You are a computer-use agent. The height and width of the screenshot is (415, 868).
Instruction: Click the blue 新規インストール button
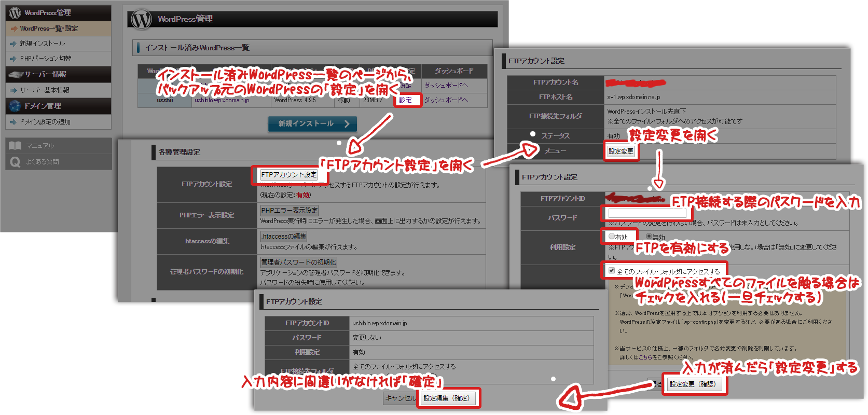[313, 124]
